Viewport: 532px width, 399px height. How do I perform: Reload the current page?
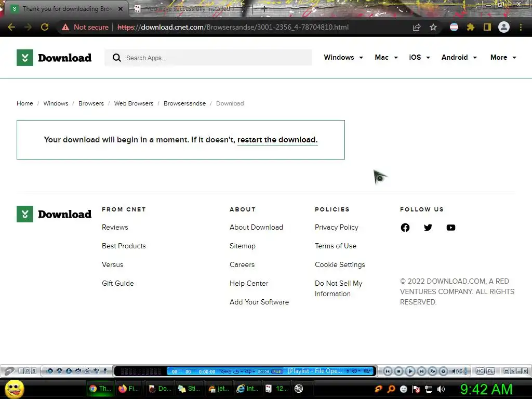[45, 27]
